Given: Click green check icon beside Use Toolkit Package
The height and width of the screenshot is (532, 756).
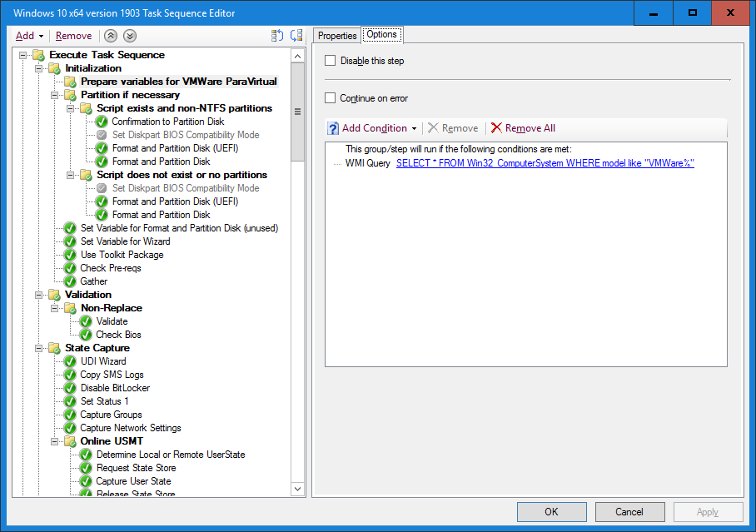Looking at the screenshot, I should [x=71, y=255].
